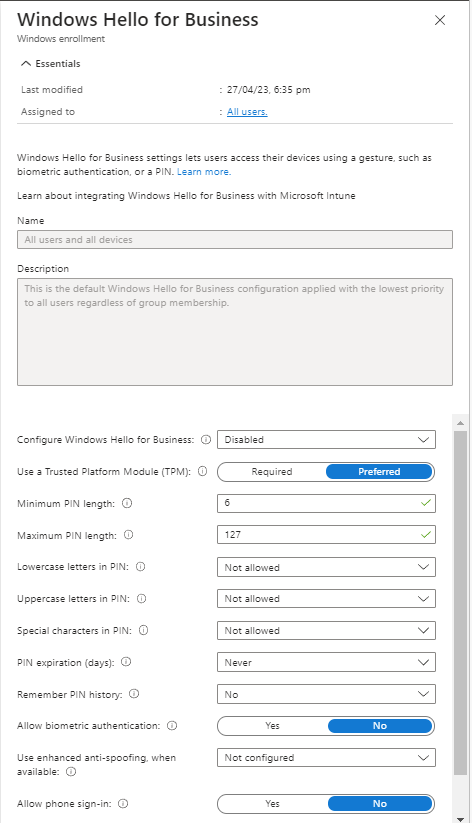
Task: Click the Minimum PIN length field
Action: [326, 503]
